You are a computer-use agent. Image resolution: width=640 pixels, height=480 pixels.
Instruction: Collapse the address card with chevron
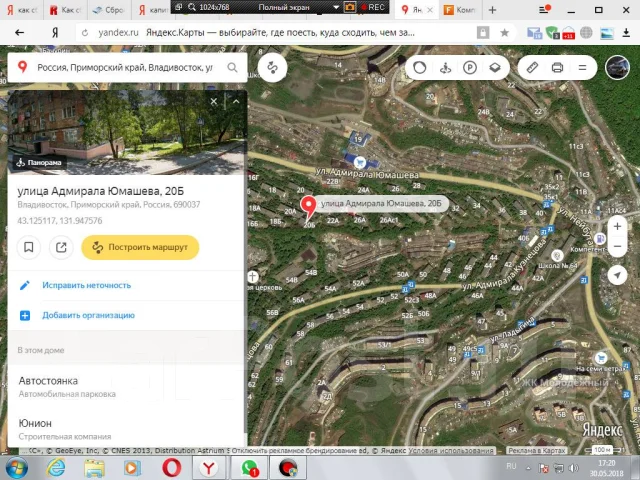(236, 101)
